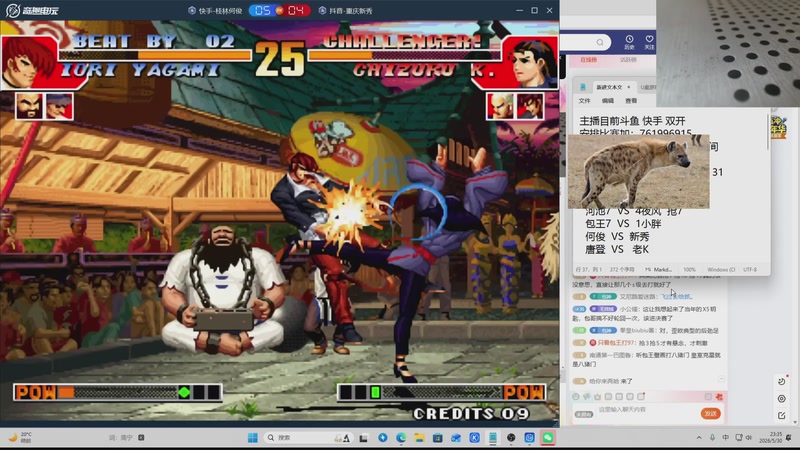Click the scroll-down arrow of the page scrollbar
Screen dimensions: 800x450
797,422
